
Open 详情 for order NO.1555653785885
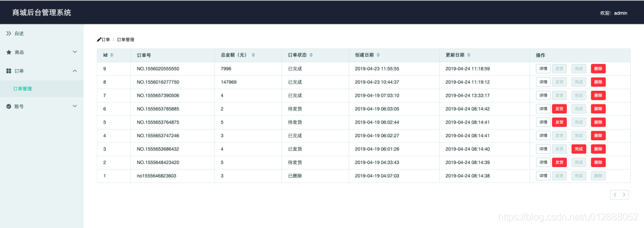[x=543, y=109]
